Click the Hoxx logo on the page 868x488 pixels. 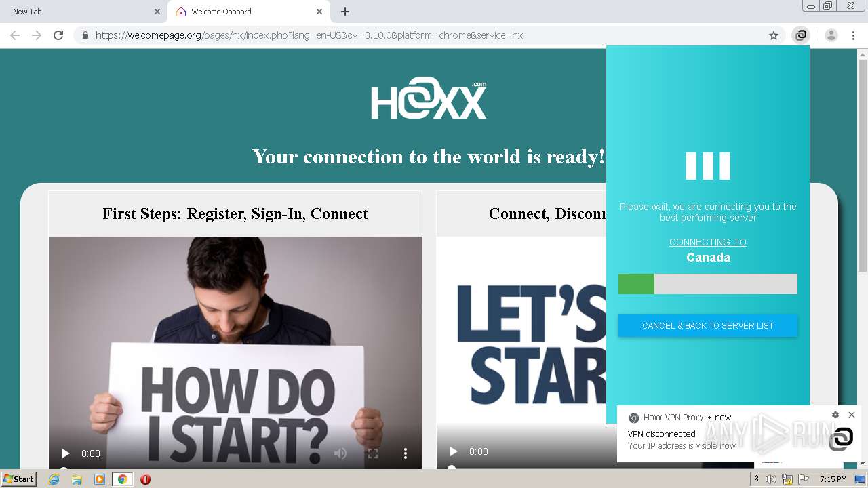click(429, 99)
